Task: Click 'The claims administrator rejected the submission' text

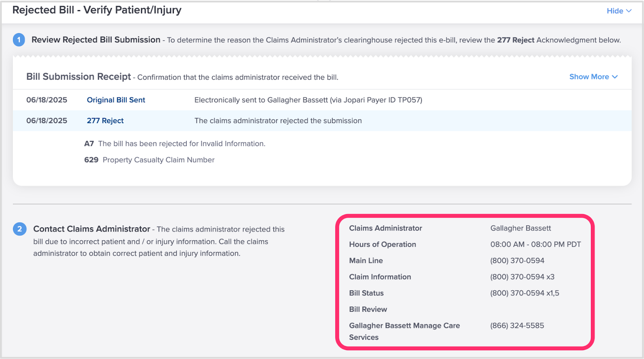Action: pyautogui.click(x=278, y=121)
